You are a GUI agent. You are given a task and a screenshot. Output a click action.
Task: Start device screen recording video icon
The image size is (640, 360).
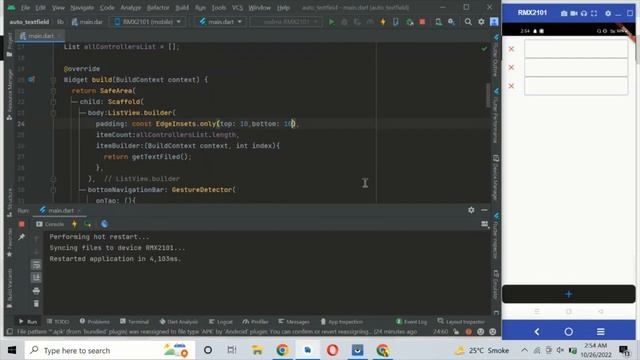click(x=574, y=13)
